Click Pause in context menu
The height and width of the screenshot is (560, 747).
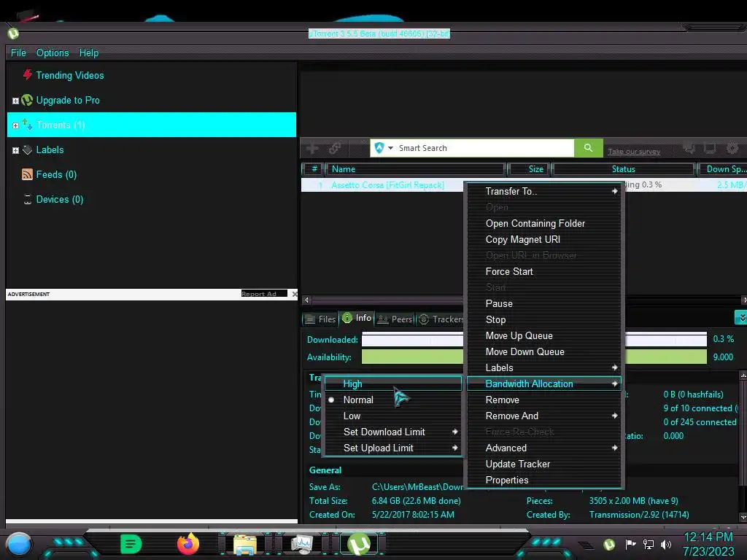pos(544,304)
